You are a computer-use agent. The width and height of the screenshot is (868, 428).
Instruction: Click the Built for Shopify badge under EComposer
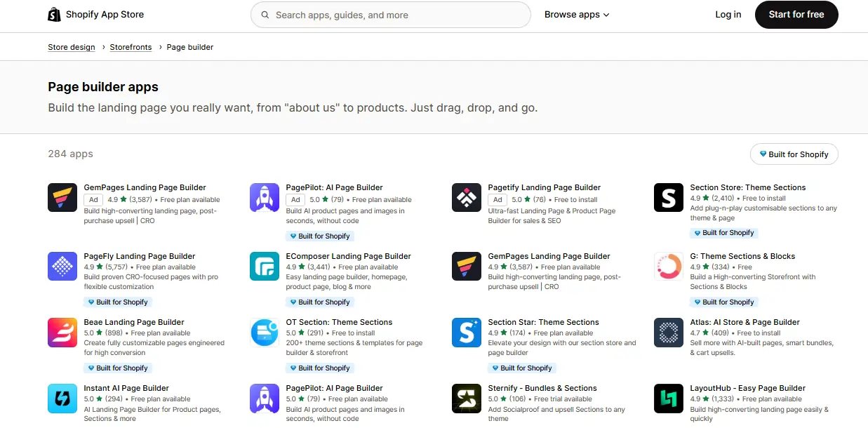(320, 302)
